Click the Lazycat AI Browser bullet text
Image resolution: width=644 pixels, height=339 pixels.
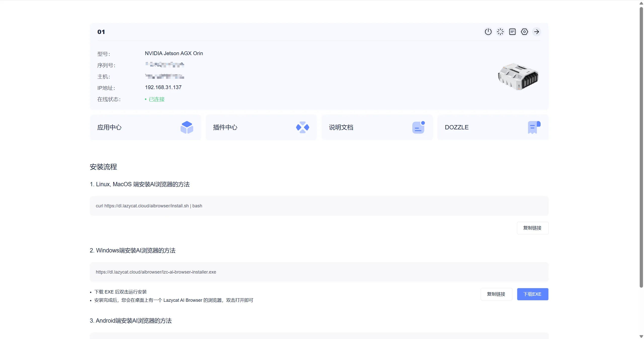coord(174,300)
